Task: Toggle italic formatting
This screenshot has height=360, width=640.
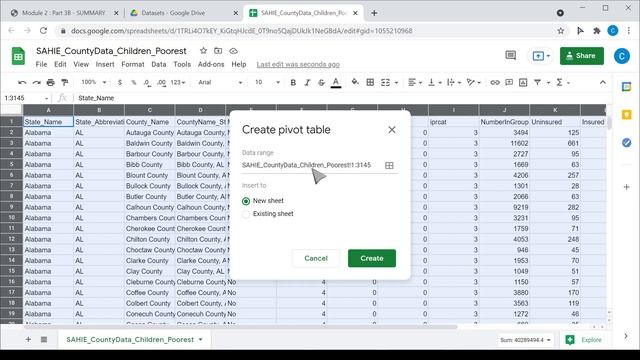Action: coord(307,82)
